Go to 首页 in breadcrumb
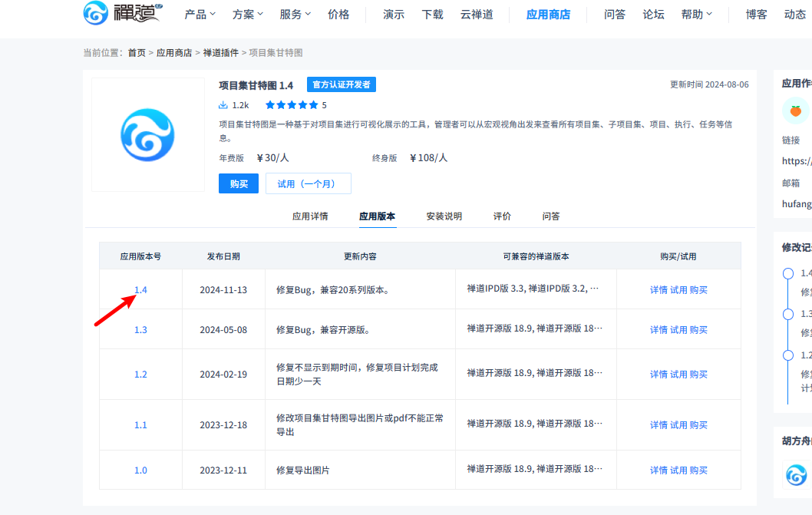Viewport: 812px width, 515px height. pyautogui.click(x=137, y=53)
